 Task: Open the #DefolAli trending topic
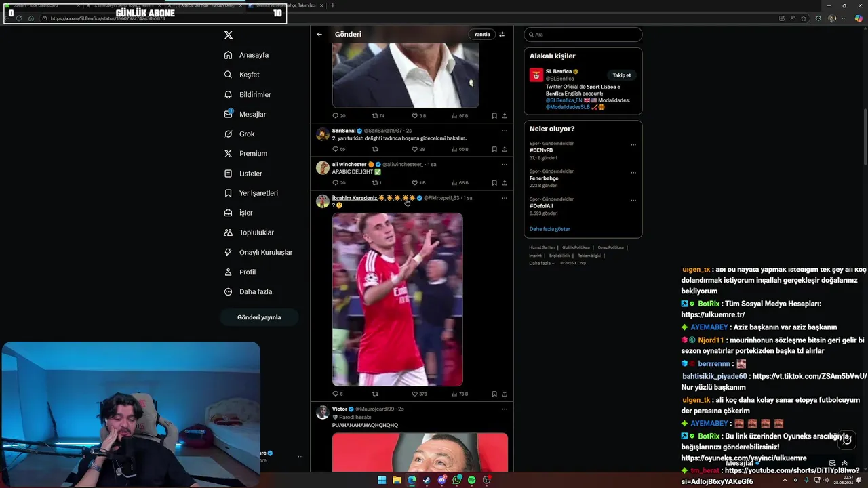541,206
